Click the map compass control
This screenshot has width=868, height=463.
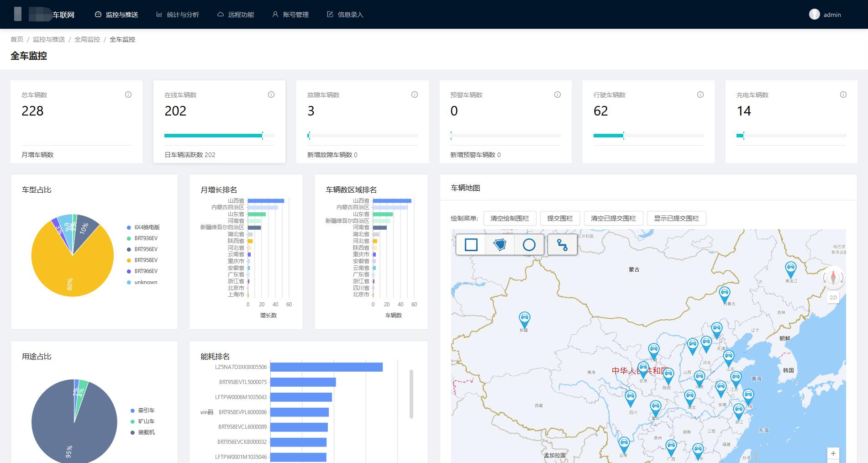[x=833, y=277]
